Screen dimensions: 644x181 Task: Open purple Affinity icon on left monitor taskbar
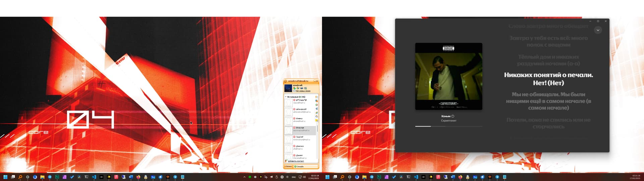pos(64,177)
